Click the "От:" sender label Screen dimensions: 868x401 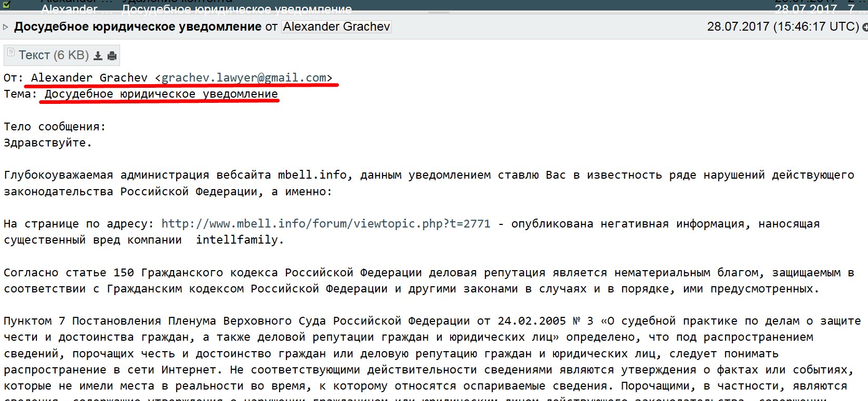point(14,78)
